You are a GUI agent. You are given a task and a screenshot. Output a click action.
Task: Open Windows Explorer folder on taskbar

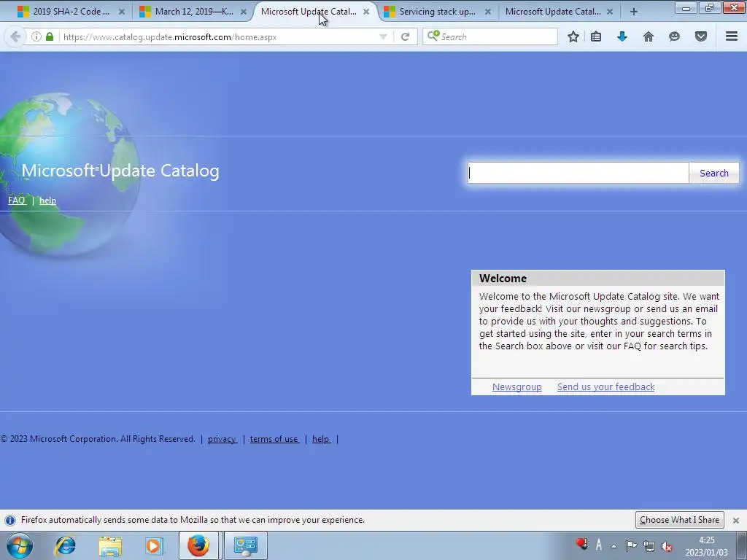coord(110,545)
